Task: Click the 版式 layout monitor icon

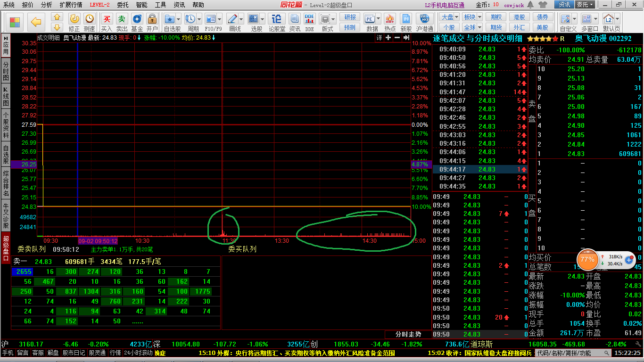Action: (x=325, y=19)
